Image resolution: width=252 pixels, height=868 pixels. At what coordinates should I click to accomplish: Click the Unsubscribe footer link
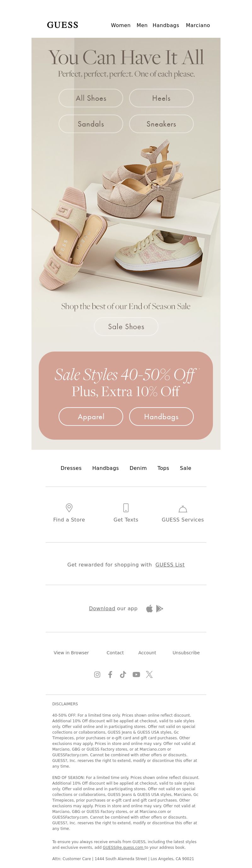tap(186, 653)
